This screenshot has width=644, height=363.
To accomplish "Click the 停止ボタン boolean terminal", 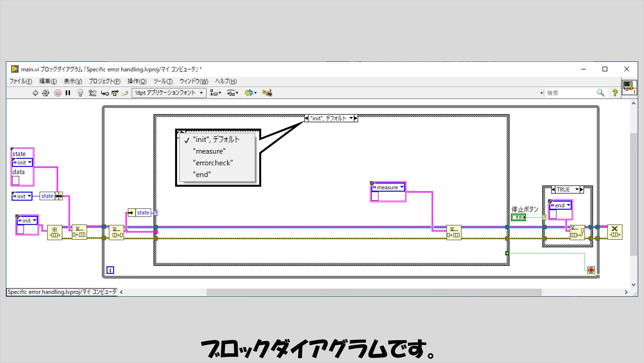I will [x=518, y=217].
